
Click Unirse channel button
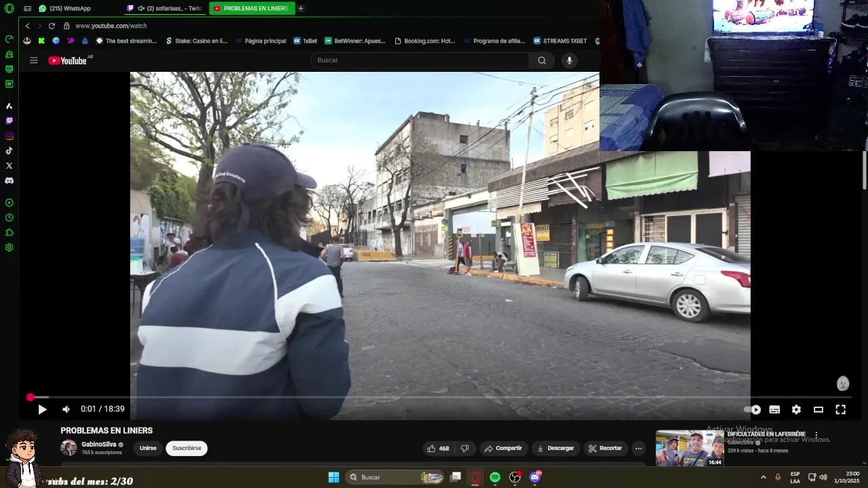148,448
